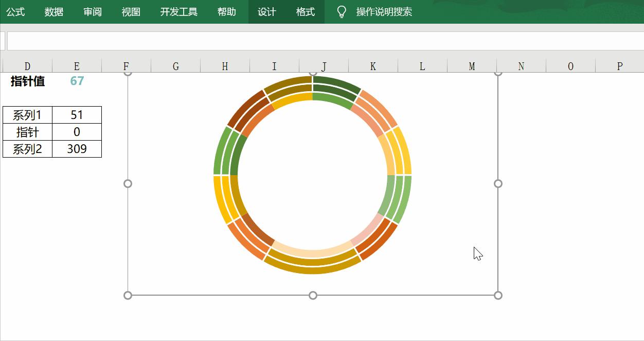Open the 帮助 tab
The width and height of the screenshot is (644, 341).
click(227, 11)
